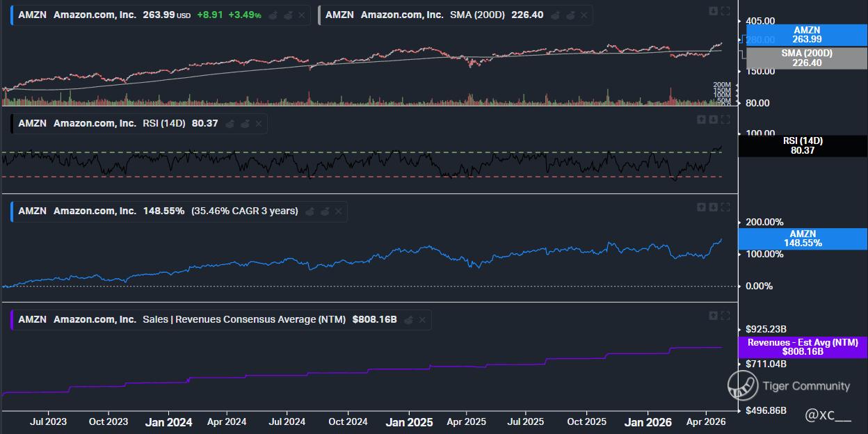Screen dimensions: 868x434
Task: Click the purple Revenues Est Avg axis label
Action: pos(802,347)
